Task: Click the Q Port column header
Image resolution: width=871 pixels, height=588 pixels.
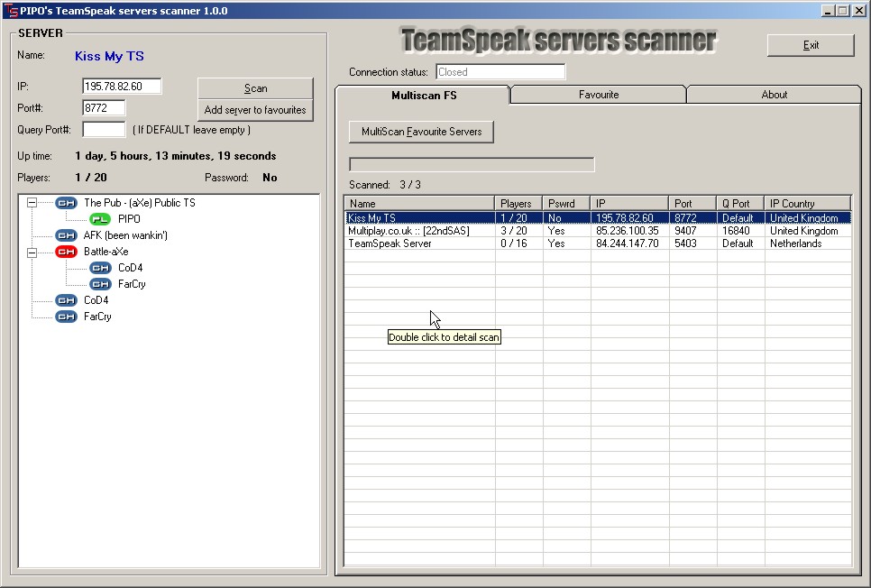Action: (741, 204)
